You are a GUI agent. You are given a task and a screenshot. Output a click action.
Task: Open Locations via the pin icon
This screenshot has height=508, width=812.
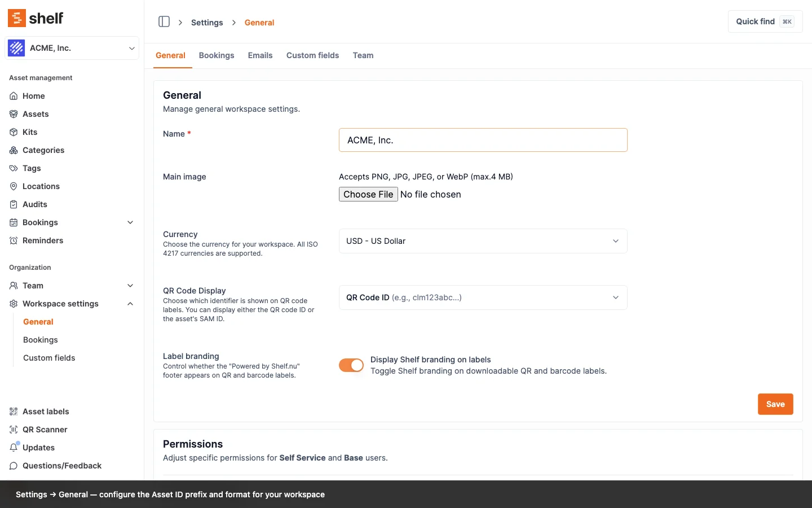[14, 186]
